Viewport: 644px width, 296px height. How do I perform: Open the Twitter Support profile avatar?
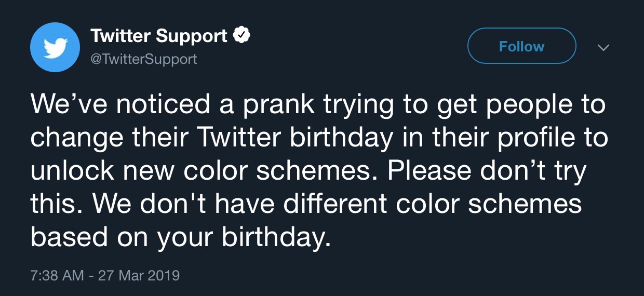pos(55,48)
